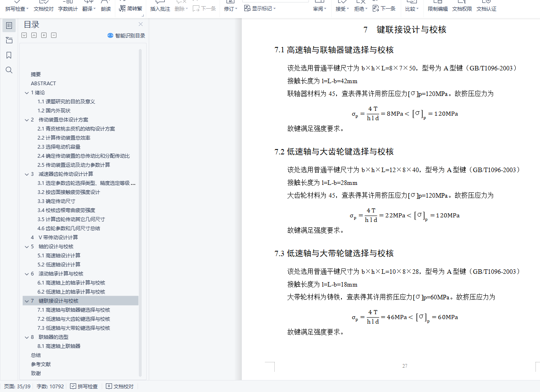This screenshot has width=540, height=392.
Task: Click heading '7.3 低速轴与大带轮键选择与校核' in the document
Action: [334, 253]
